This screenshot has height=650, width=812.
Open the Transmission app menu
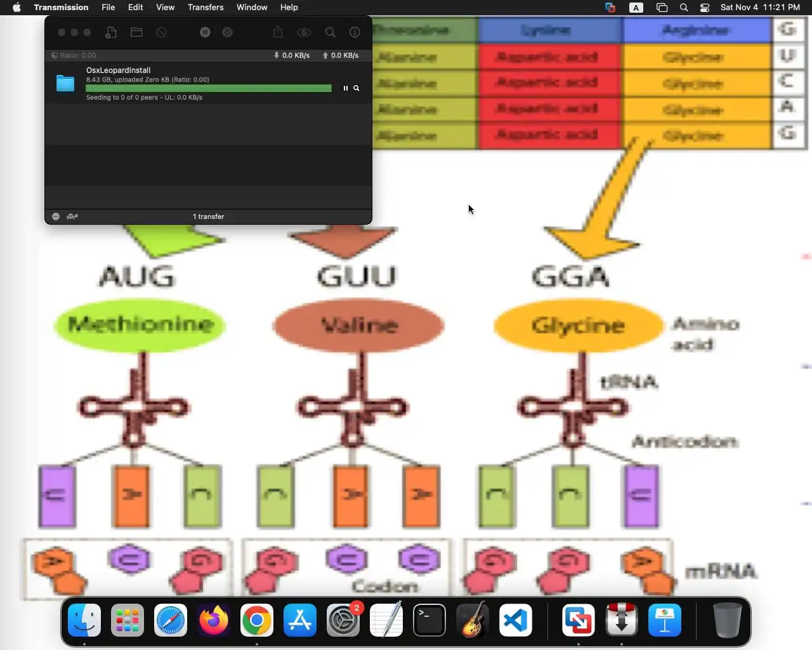[x=61, y=7]
